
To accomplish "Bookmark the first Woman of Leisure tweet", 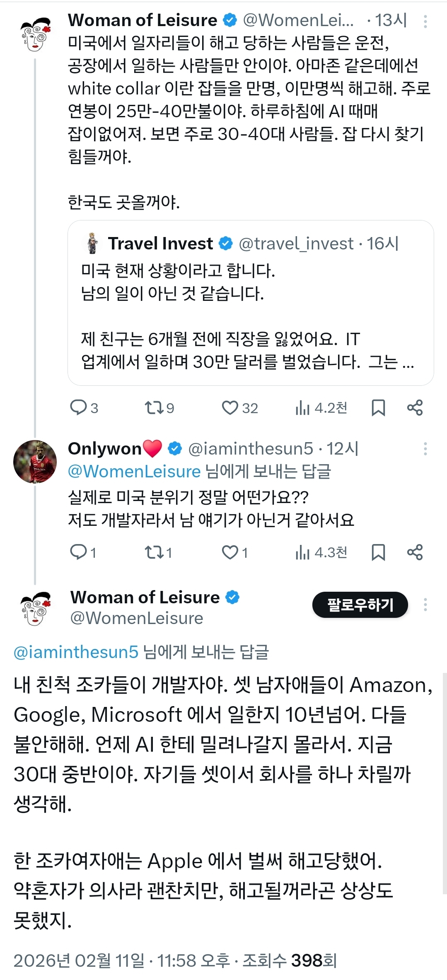I will [x=378, y=408].
